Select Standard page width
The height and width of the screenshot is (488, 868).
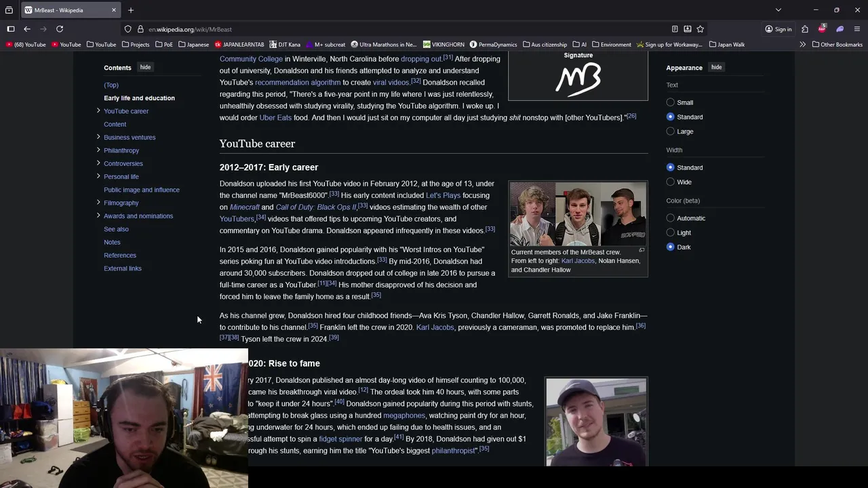(671, 167)
